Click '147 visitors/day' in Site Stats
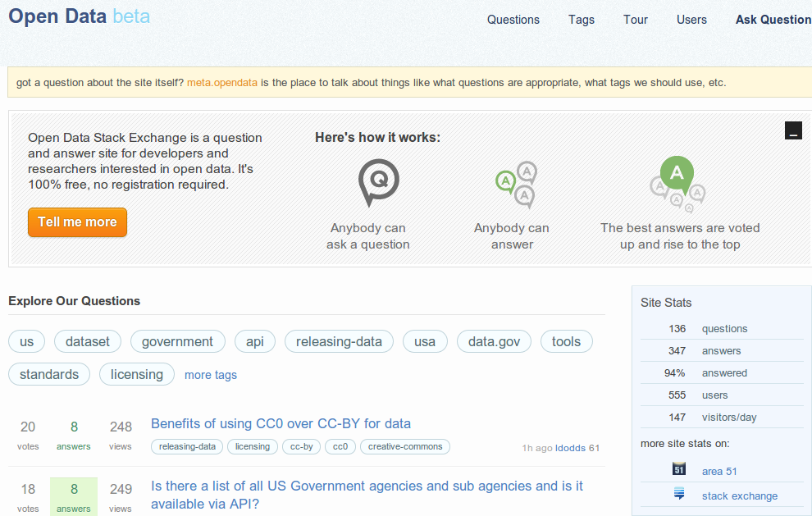The height and width of the screenshot is (516, 812). coord(722,417)
